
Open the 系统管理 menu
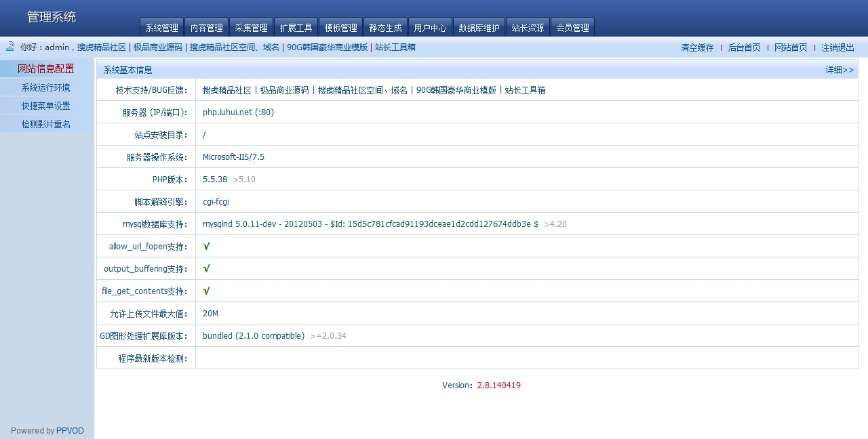162,28
